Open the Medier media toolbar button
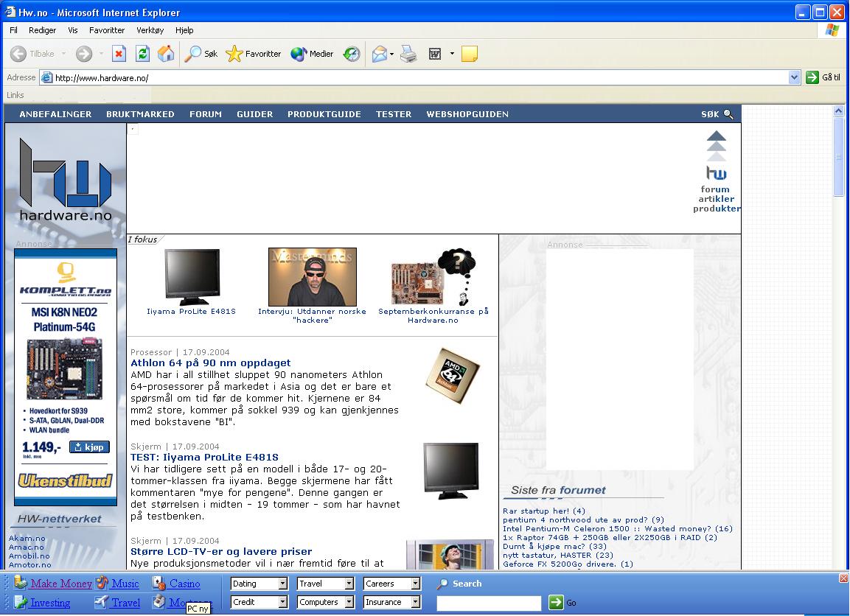This screenshot has width=850, height=616. coord(312,54)
